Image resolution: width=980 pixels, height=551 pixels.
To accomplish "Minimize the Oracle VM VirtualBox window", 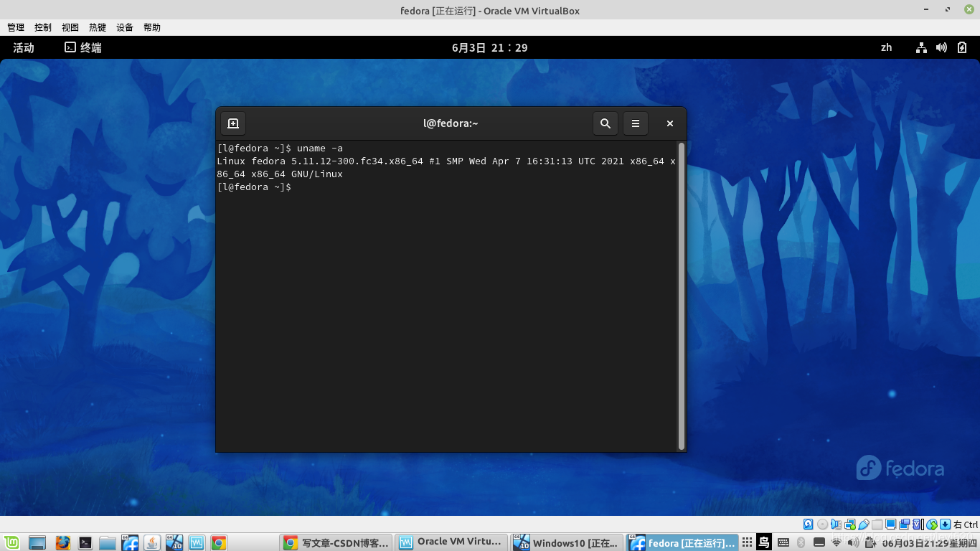I will click(927, 9).
